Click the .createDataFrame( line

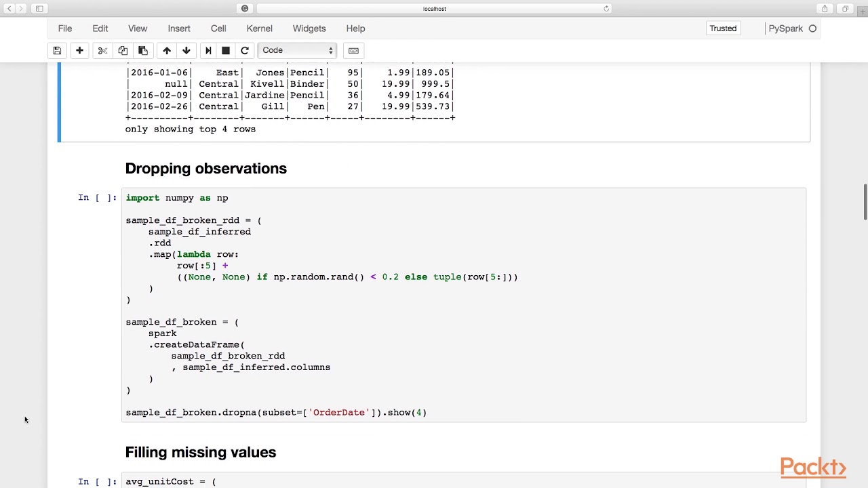click(197, 345)
